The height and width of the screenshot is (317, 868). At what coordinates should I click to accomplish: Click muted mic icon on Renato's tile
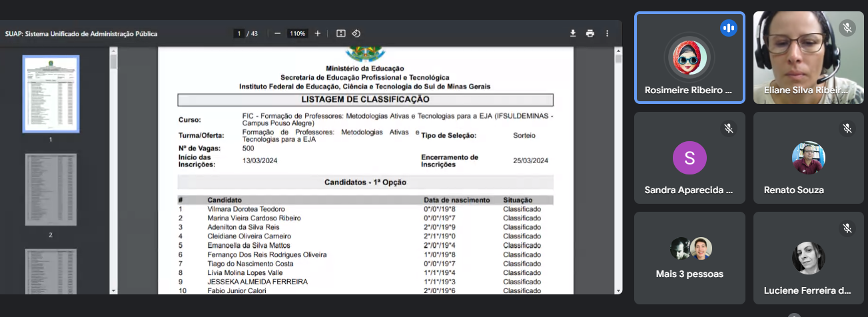tap(847, 128)
